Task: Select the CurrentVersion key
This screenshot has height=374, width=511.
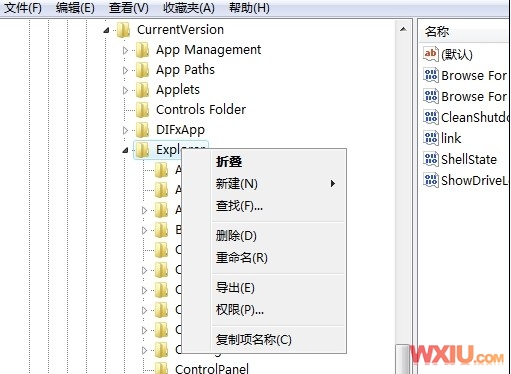Action: pyautogui.click(x=180, y=30)
